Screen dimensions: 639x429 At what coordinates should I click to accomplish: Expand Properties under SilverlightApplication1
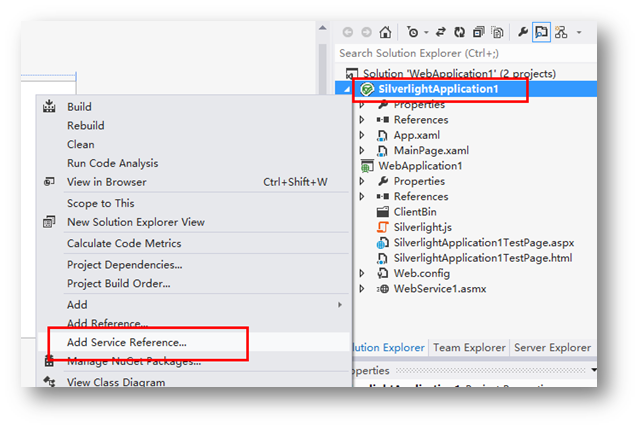(x=362, y=105)
